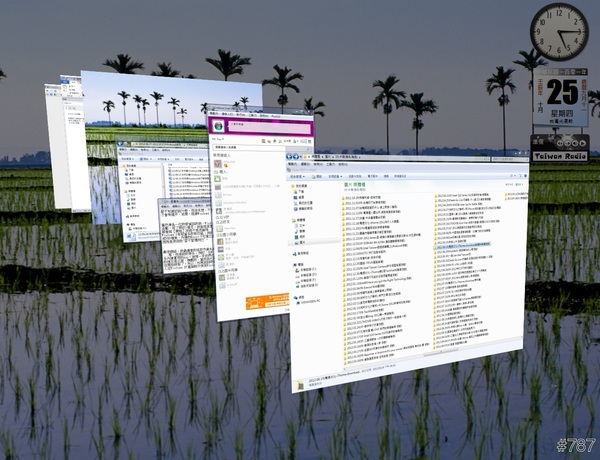The width and height of the screenshot is (600, 460).
Task: Select the desktop preview with palm trees
Action: coord(170,100)
